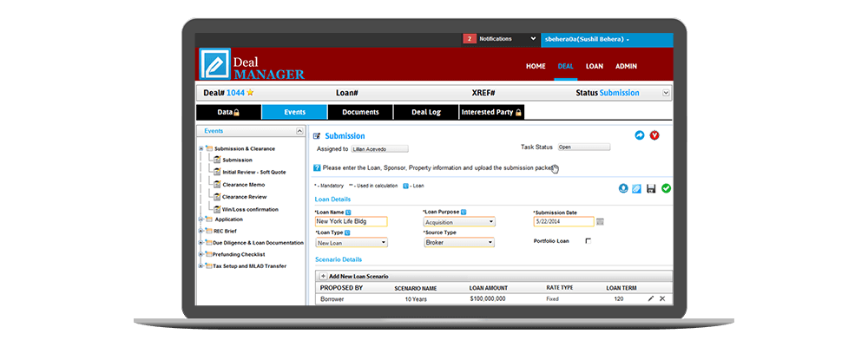Click the plus icon for Add New Loan Scenario
Image resolution: width=868 pixels, height=347 pixels.
323,276
